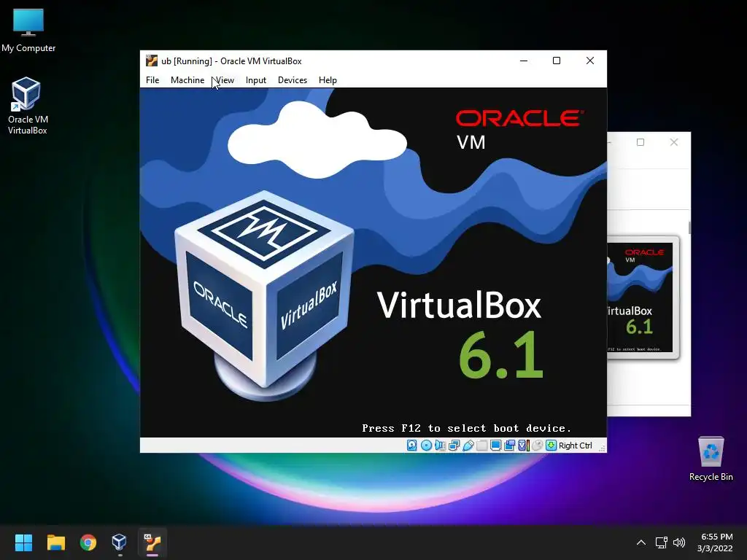The height and width of the screenshot is (560, 747).
Task: Click the VM preview thumbnail in background window
Action: 643,297
